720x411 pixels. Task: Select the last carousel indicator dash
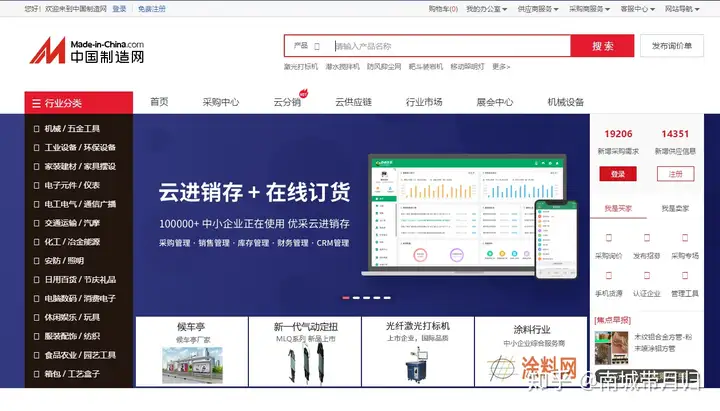point(387,298)
